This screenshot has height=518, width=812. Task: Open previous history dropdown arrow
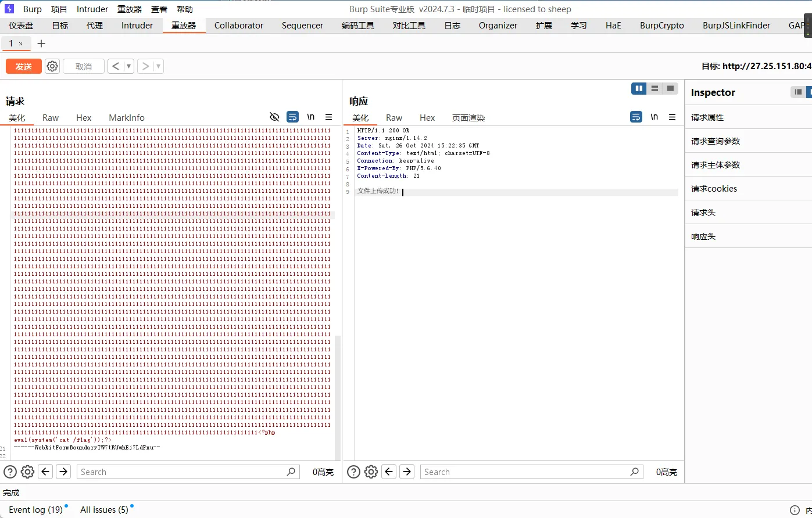(129, 66)
